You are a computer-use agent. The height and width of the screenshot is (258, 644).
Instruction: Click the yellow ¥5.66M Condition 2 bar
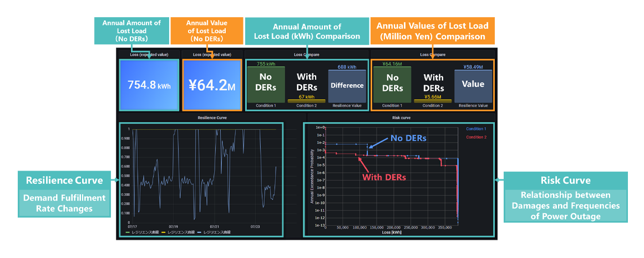pos(433,101)
